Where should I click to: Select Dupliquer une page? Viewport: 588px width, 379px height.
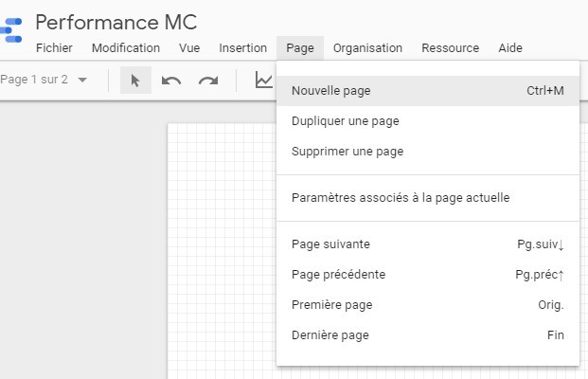tap(345, 121)
